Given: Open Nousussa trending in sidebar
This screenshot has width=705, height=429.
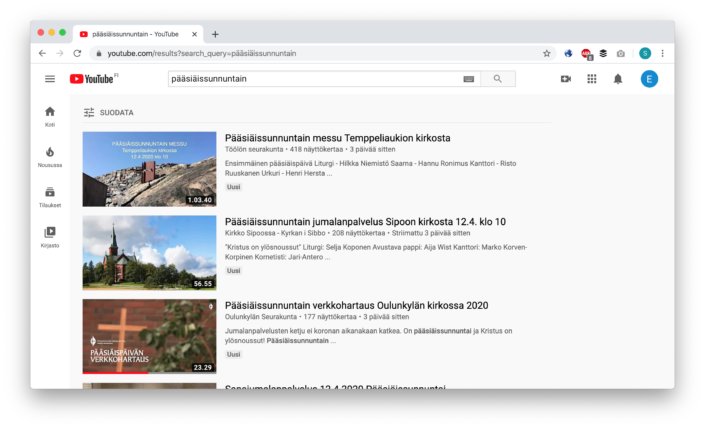Looking at the screenshot, I should pyautogui.click(x=50, y=156).
